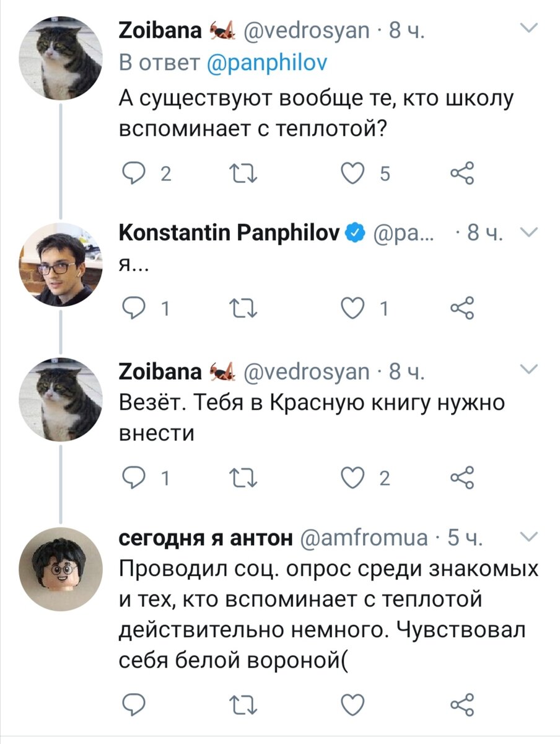
Task: Retweet Zoibana's second tweet
Action: 244,477
